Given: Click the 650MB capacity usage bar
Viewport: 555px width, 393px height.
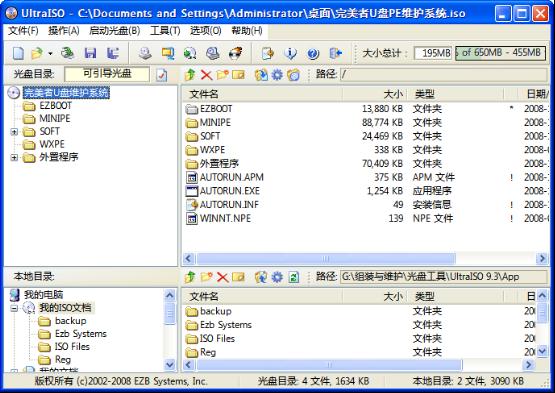Looking at the screenshot, I should tap(500, 53).
